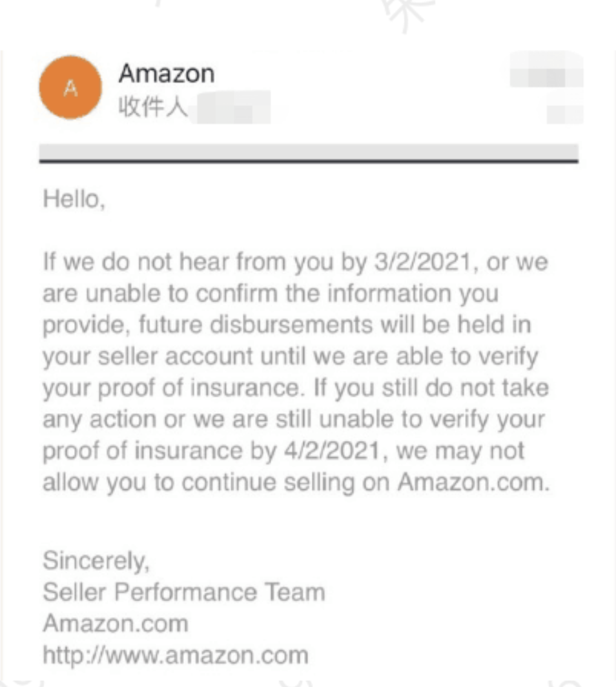Select the Amazon sender name

click(167, 73)
